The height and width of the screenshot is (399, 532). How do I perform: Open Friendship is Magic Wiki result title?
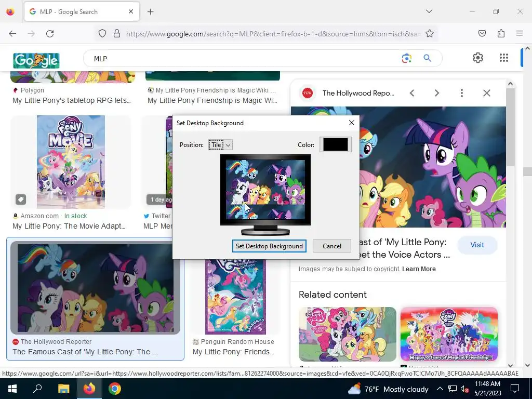[x=212, y=100]
